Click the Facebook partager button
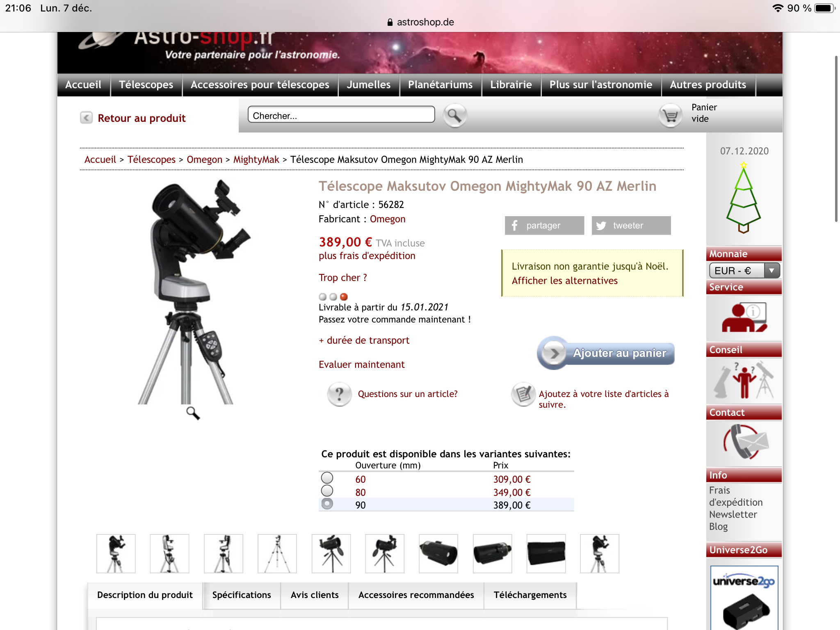This screenshot has width=840, height=630. tap(544, 226)
